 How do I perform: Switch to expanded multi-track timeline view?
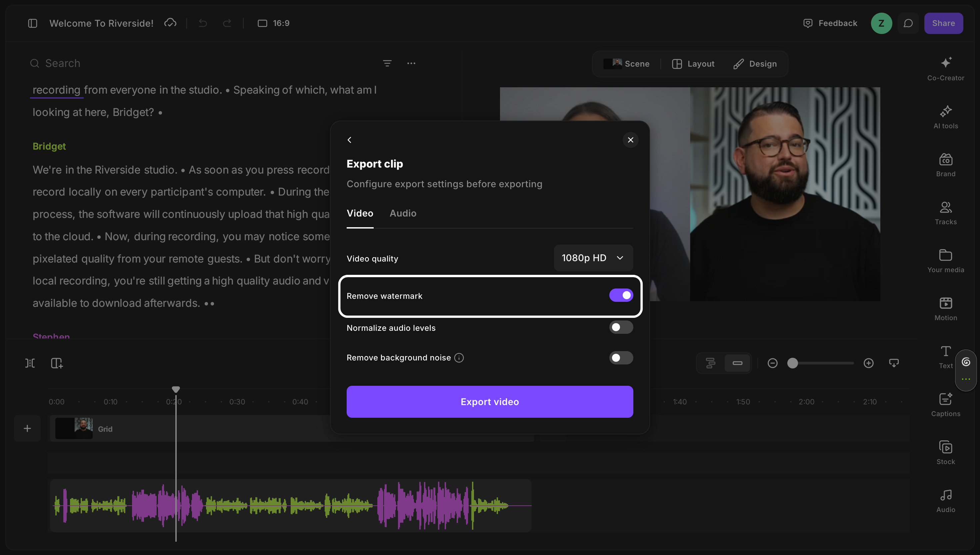710,363
